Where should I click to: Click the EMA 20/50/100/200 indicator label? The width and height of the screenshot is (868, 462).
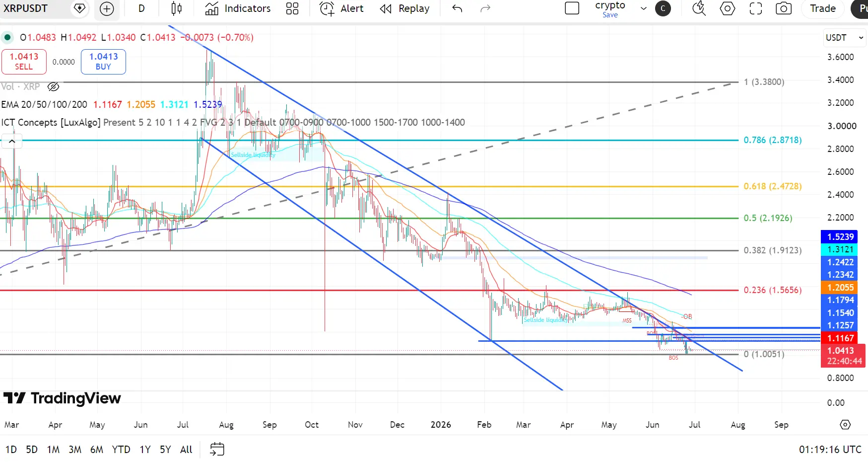pyautogui.click(x=44, y=104)
